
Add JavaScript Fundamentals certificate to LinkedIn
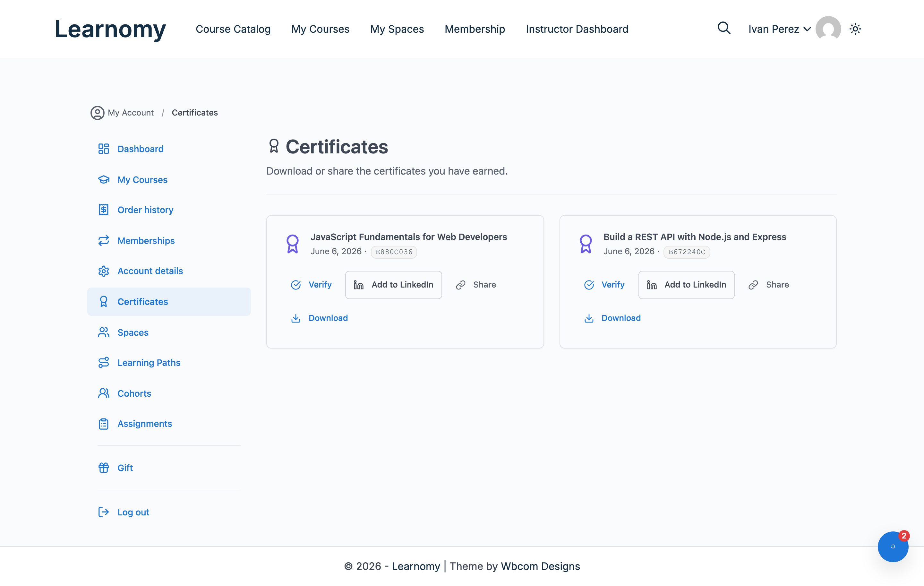click(x=393, y=285)
